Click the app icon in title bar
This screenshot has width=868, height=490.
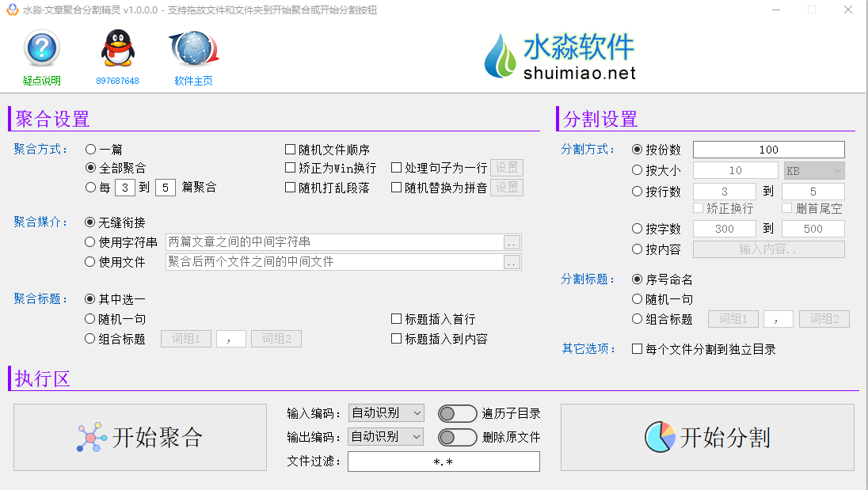[x=12, y=10]
